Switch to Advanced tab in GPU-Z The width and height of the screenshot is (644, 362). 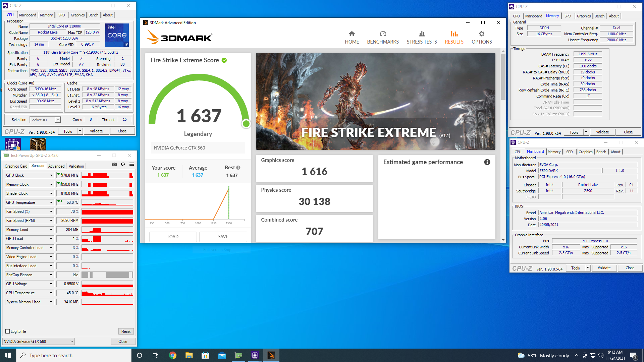[x=56, y=166]
